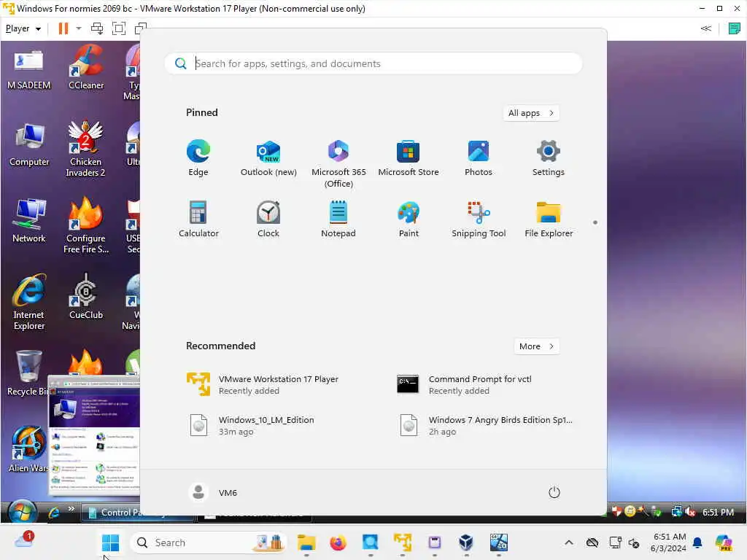Open notification bell in taskbar
Viewport: 747px width, 560px height.
(x=697, y=542)
